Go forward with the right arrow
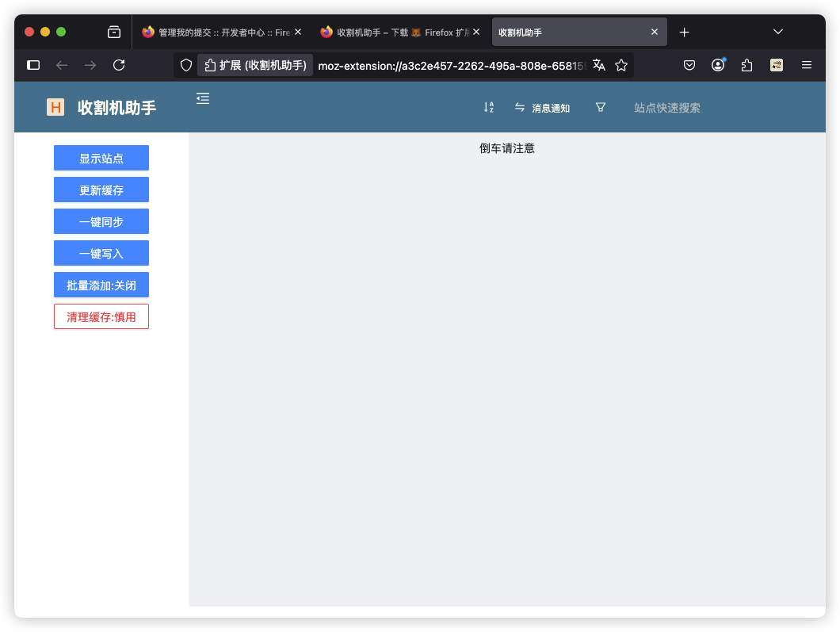840x632 pixels. point(90,65)
